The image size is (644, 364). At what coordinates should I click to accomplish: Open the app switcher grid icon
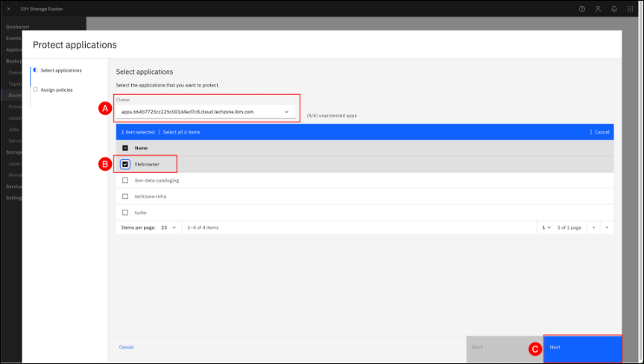click(x=631, y=9)
